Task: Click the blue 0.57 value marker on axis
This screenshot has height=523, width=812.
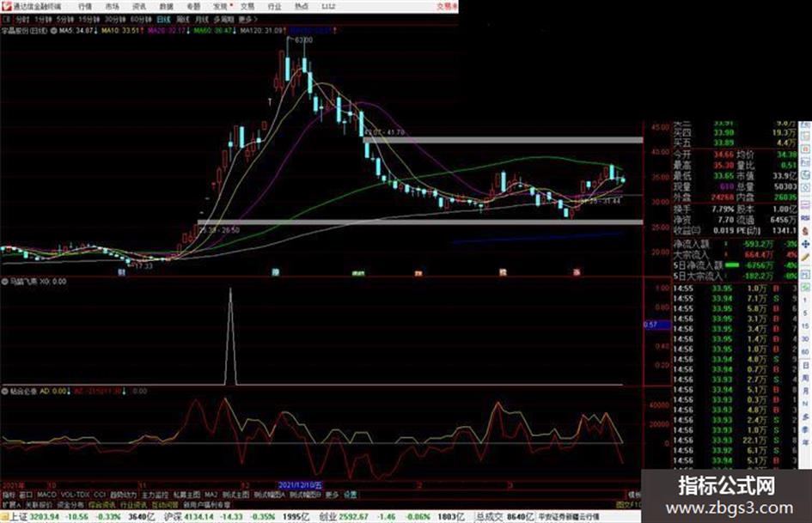Action: (x=657, y=325)
